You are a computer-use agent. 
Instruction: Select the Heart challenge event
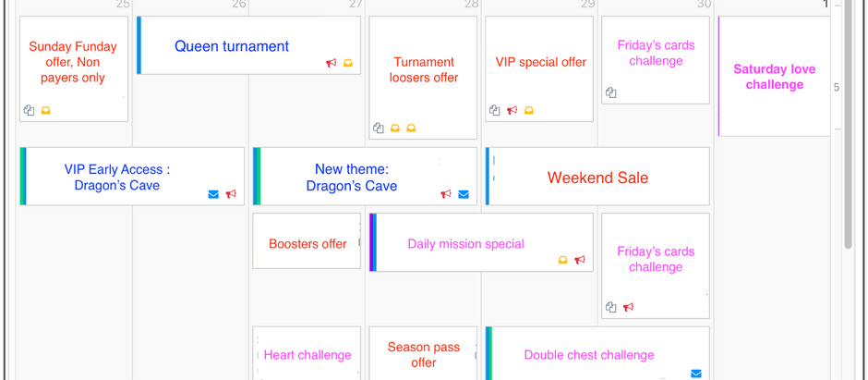click(307, 354)
